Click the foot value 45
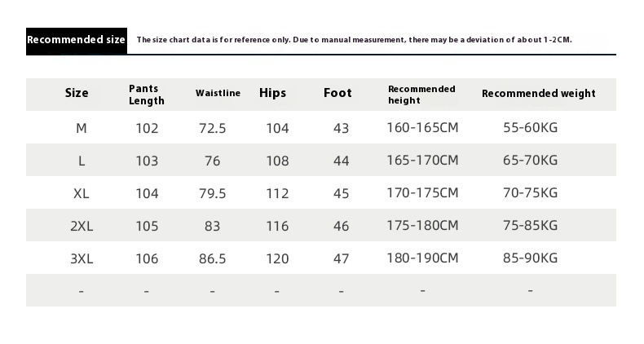The image size is (644, 344). click(x=341, y=193)
